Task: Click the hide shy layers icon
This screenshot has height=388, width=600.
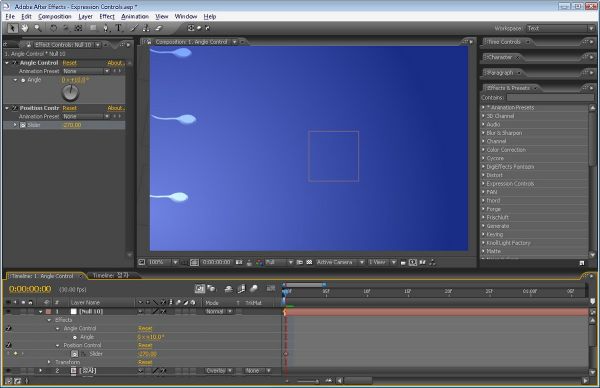Action: click(x=228, y=289)
